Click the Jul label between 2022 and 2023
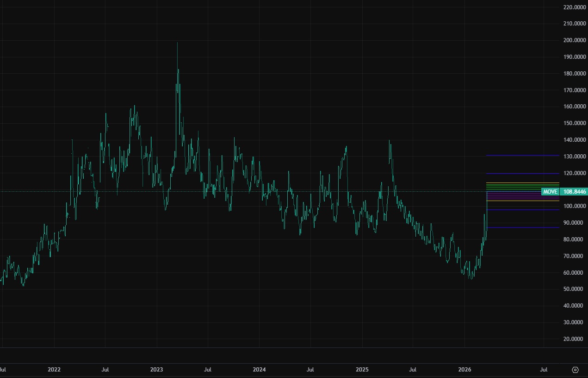 coord(105,370)
